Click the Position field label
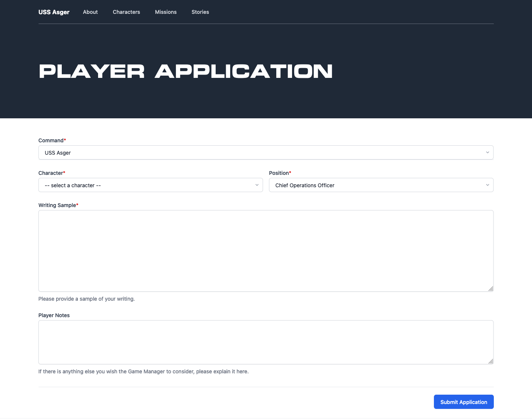The height and width of the screenshot is (419, 532). tap(280, 173)
